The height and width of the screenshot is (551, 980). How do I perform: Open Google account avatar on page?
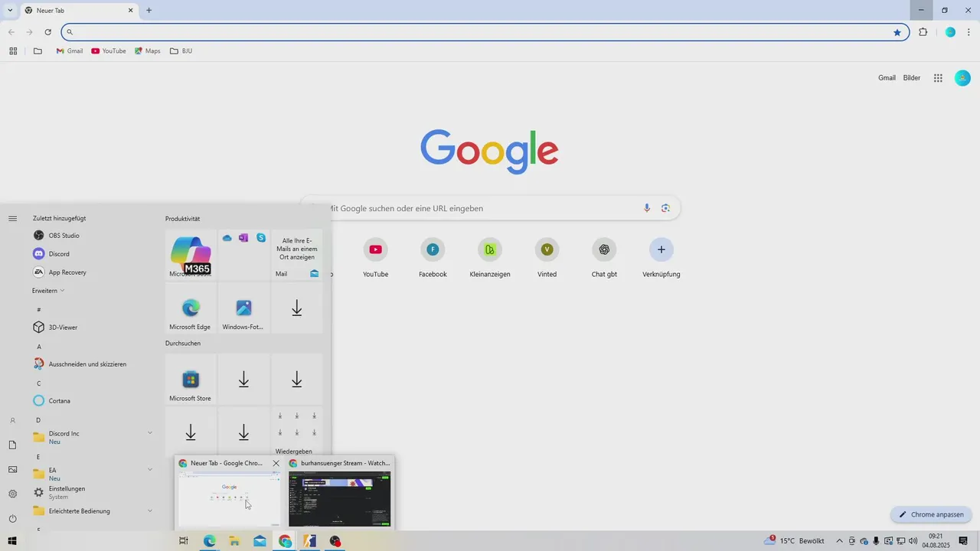(x=962, y=78)
